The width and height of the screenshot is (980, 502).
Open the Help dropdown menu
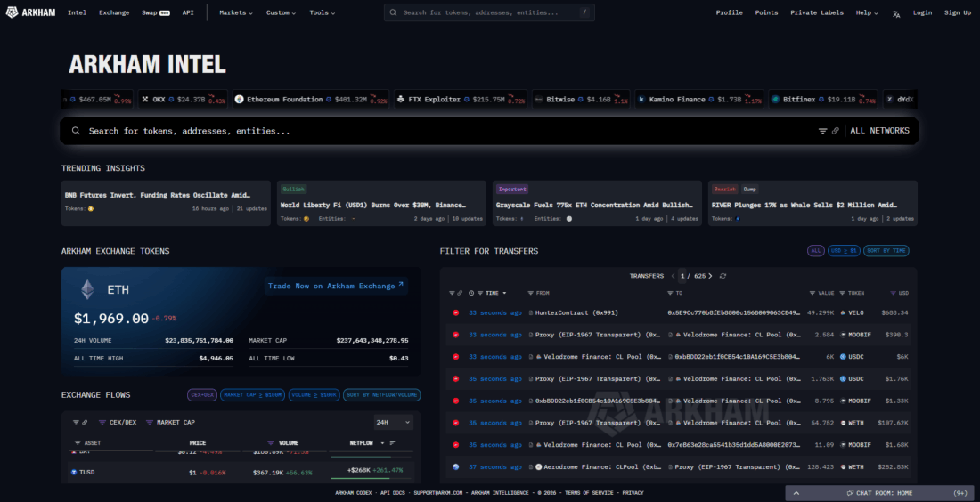(x=867, y=12)
